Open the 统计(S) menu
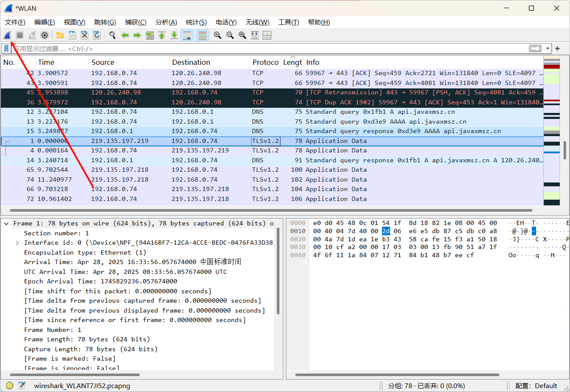 pyautogui.click(x=196, y=22)
